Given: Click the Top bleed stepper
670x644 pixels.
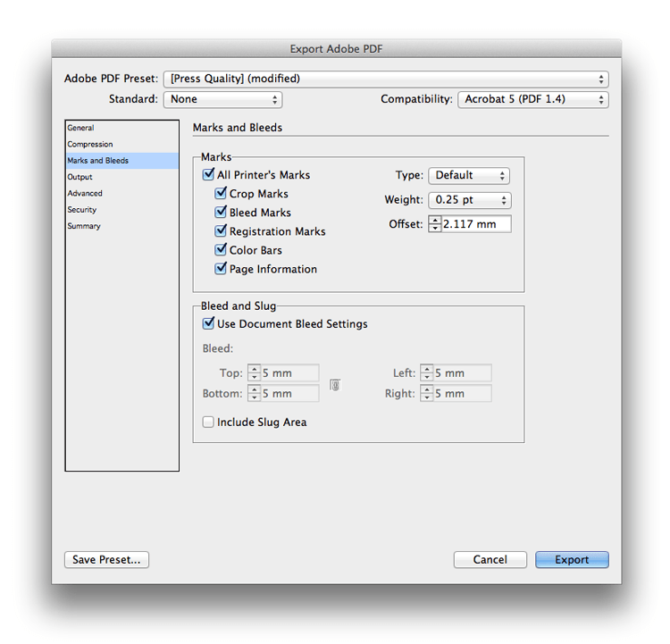Looking at the screenshot, I should (x=255, y=372).
